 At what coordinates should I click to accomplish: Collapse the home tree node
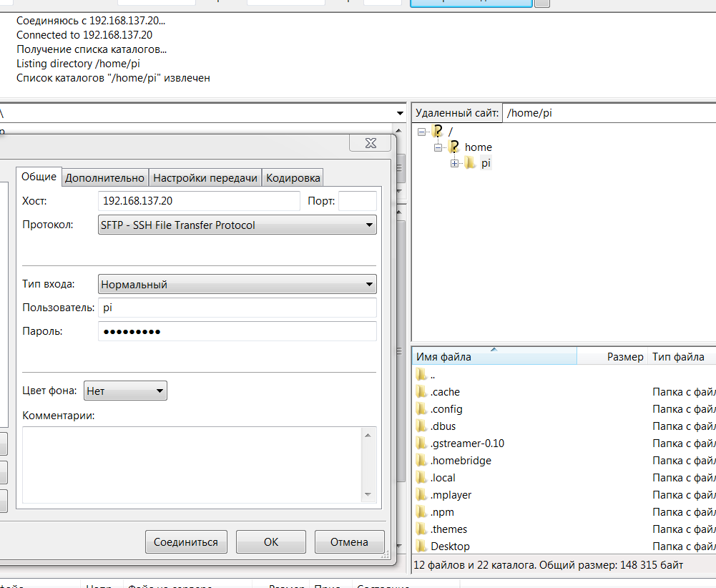point(438,147)
